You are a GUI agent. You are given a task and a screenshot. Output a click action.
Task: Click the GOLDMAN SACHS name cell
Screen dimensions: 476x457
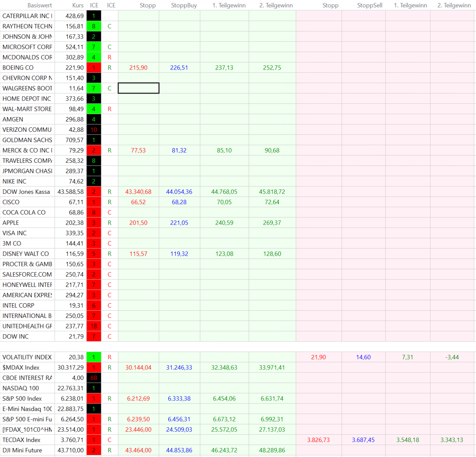(x=27, y=140)
